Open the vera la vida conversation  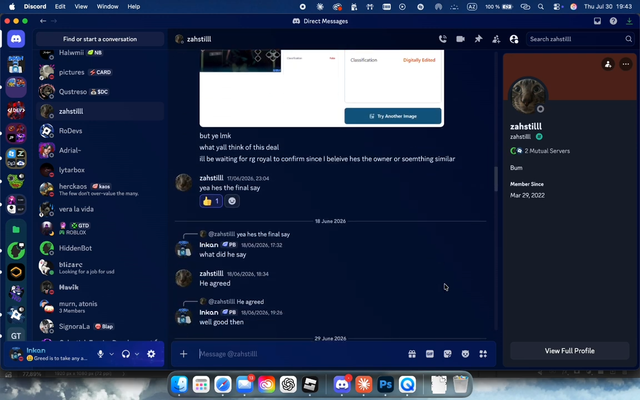click(100, 209)
